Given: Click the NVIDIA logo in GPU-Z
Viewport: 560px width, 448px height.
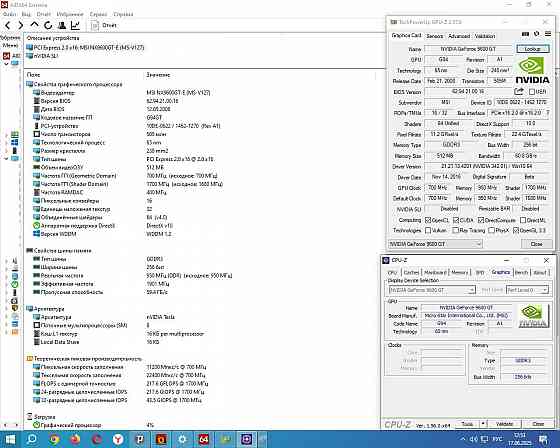Looking at the screenshot, I should coord(532,71).
